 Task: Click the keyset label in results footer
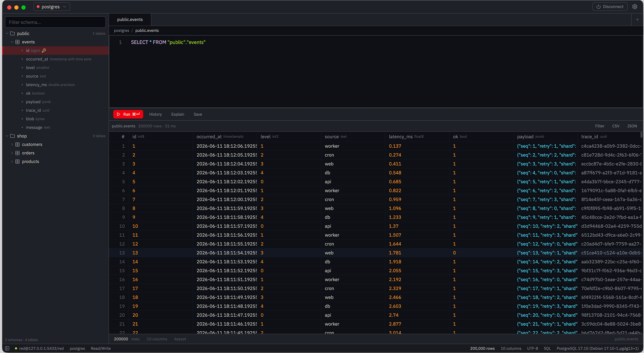pos(180,339)
